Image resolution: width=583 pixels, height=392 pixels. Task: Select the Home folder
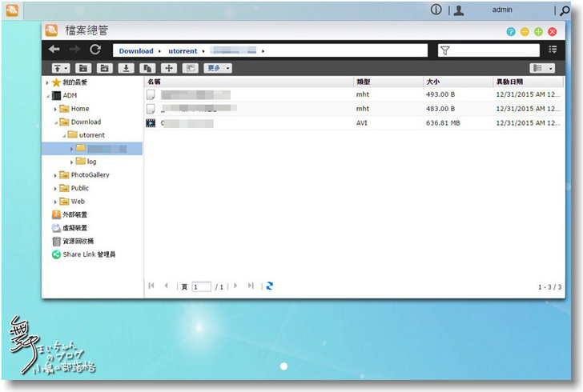(80, 109)
